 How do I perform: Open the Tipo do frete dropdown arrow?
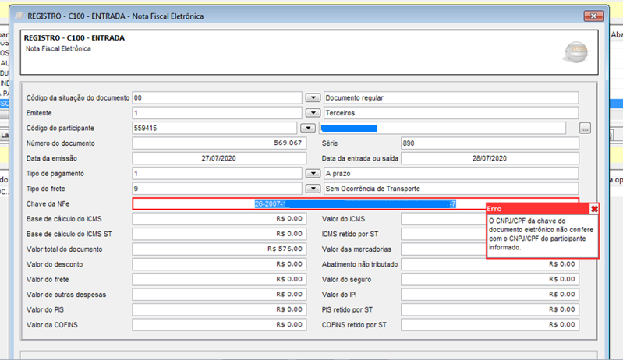pos(313,189)
